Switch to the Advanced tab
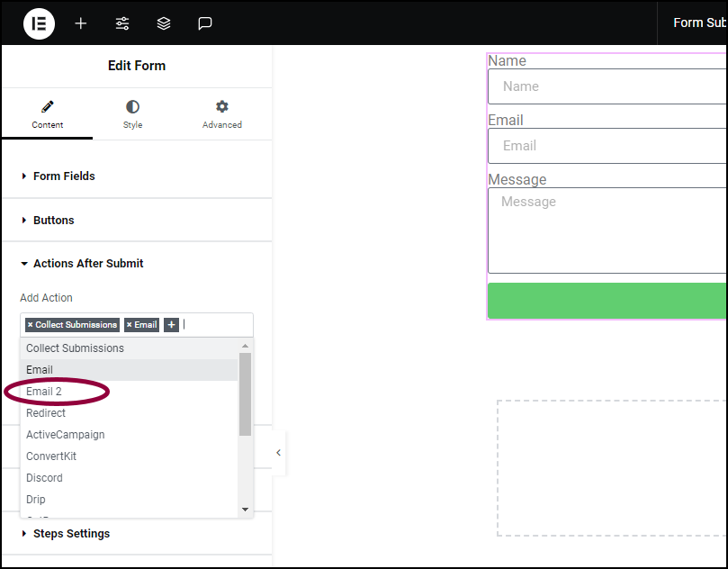The height and width of the screenshot is (569, 728). click(222, 114)
